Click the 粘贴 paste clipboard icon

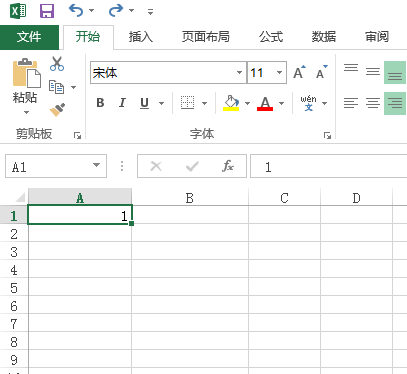tap(26, 73)
